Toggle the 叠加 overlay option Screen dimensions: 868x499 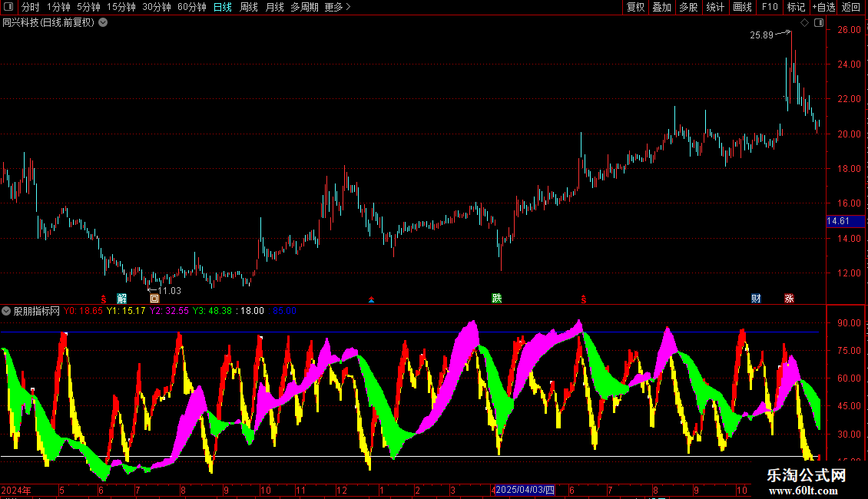[661, 7]
